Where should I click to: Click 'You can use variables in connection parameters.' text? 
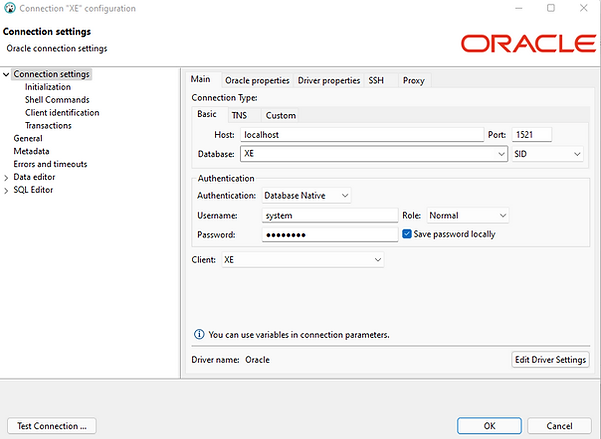pyautogui.click(x=299, y=335)
